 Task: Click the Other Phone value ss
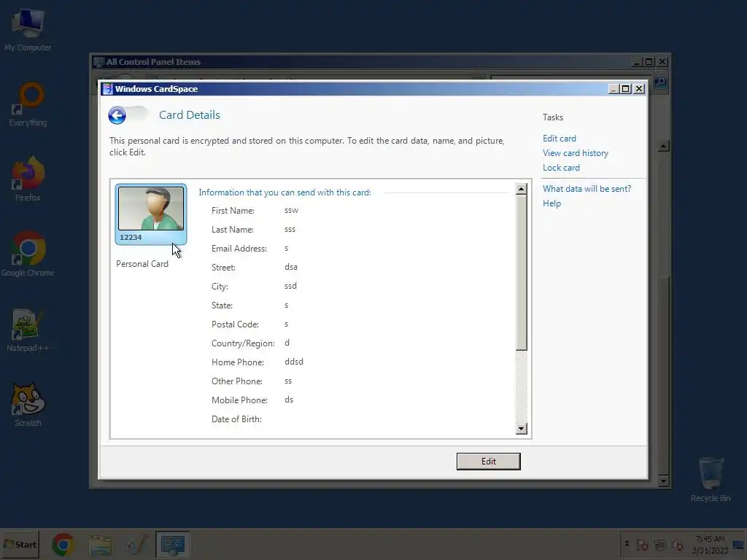(x=287, y=381)
